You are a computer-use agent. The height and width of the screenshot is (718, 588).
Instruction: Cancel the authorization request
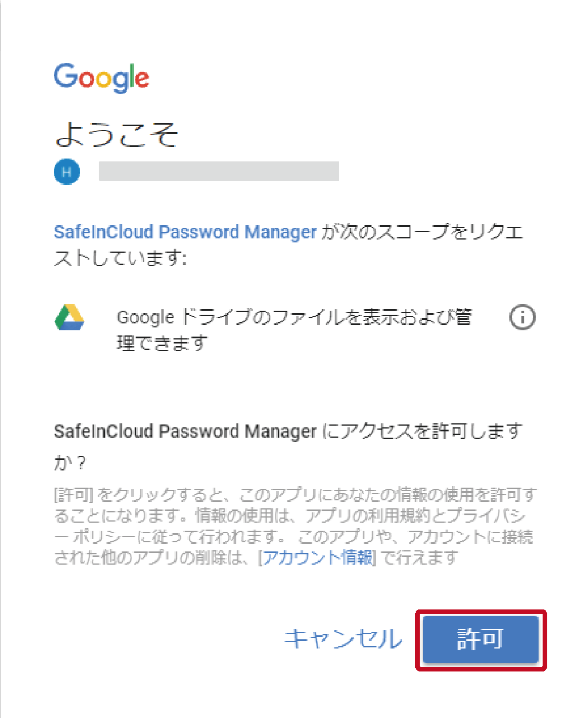point(343,639)
